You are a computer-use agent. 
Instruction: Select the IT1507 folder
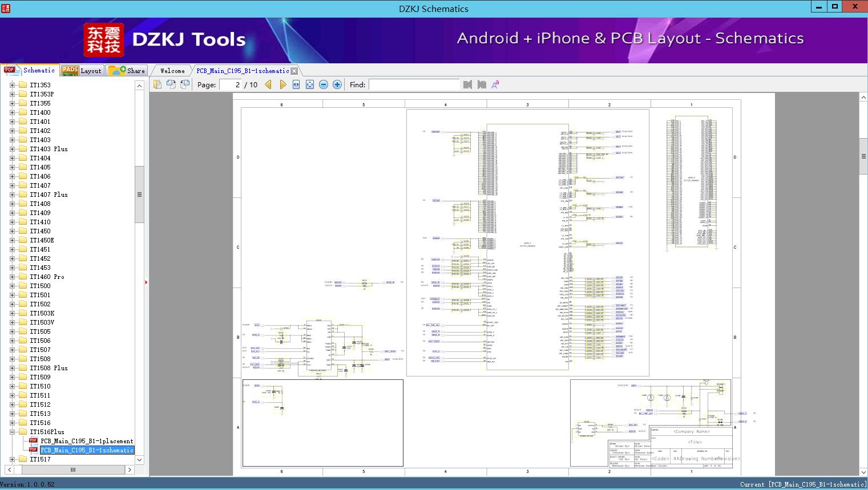click(40, 350)
